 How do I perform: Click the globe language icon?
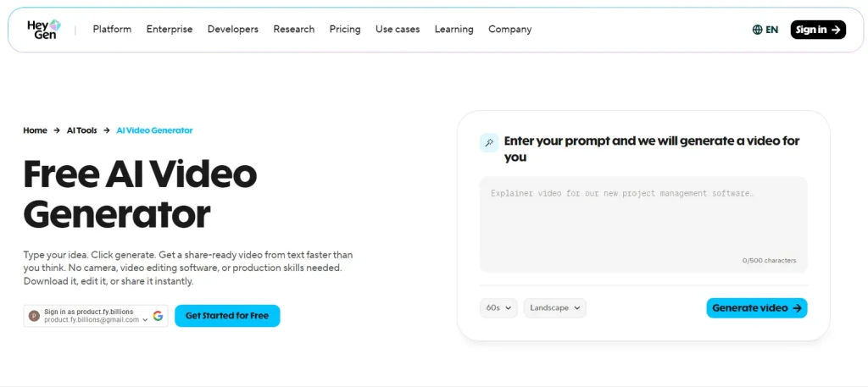(x=757, y=30)
